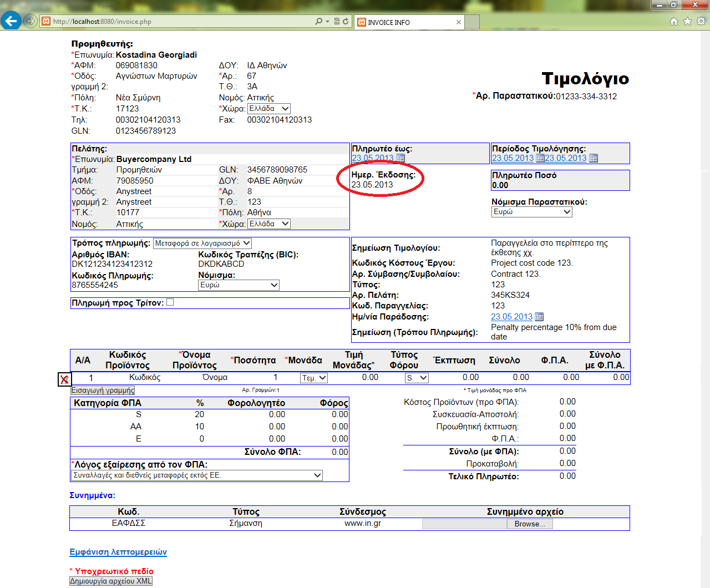
Task: Click the Penalty percentage 10% note text
Action: click(554, 332)
